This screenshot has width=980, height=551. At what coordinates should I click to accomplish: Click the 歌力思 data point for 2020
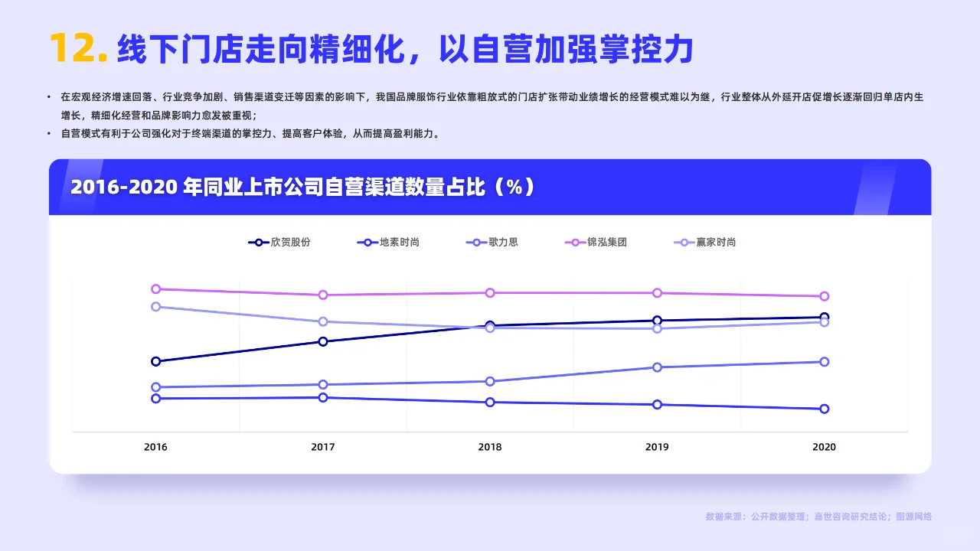pos(825,362)
